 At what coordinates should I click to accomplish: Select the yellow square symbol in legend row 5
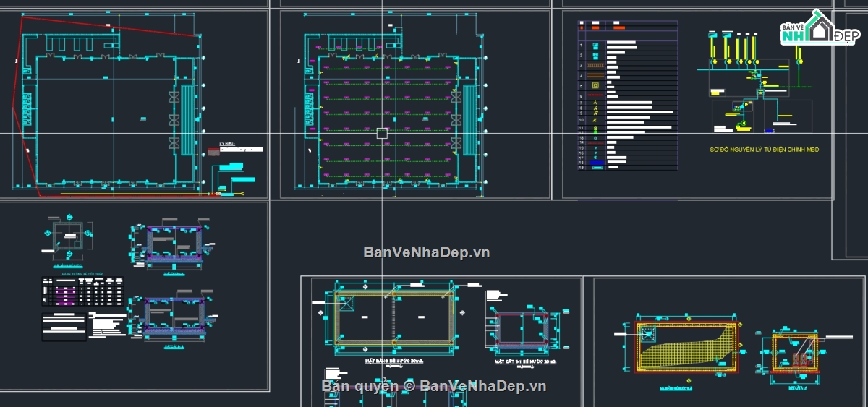click(x=595, y=85)
